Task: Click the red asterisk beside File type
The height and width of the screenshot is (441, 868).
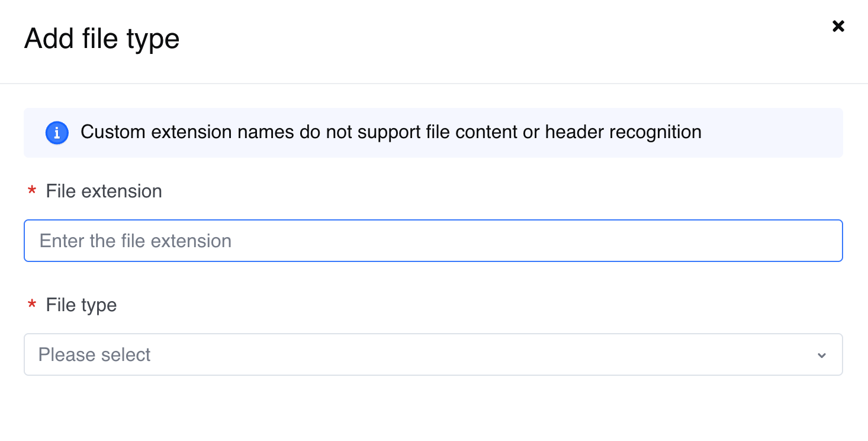Action: click(32, 306)
